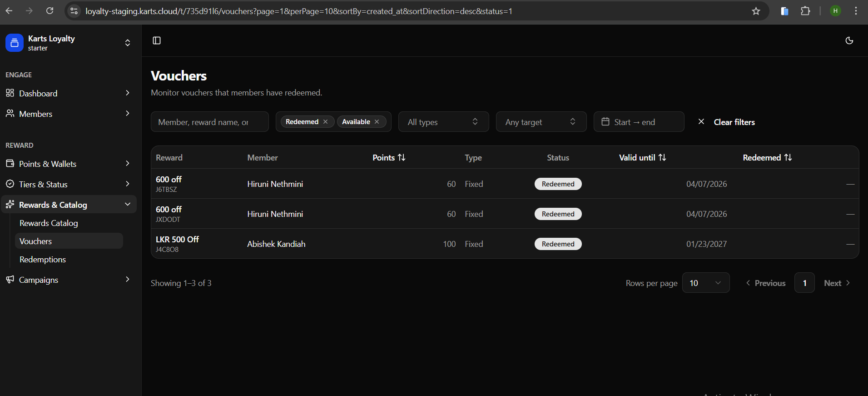868x396 pixels.
Task: Click Clear filters button
Action: coord(727,122)
